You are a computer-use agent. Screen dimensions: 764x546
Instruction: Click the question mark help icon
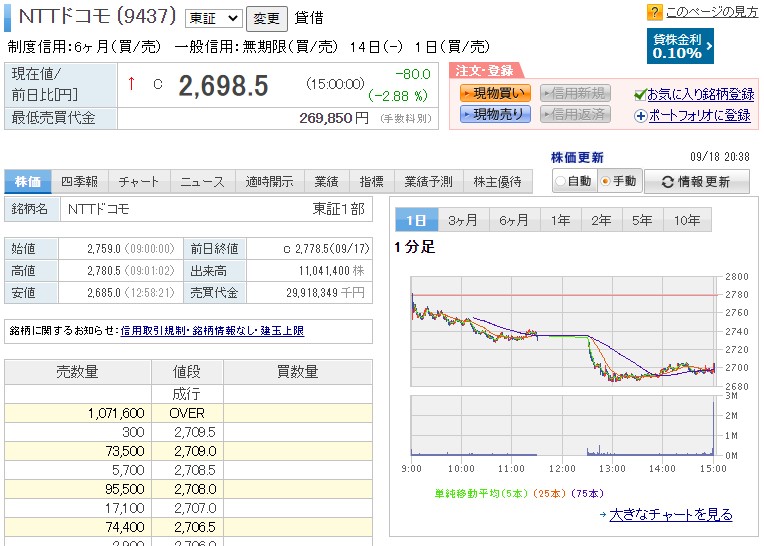coord(654,12)
